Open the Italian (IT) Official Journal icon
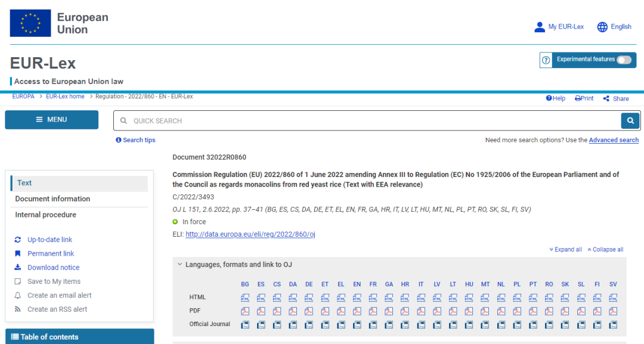The width and height of the screenshot is (644, 344). pos(421,325)
